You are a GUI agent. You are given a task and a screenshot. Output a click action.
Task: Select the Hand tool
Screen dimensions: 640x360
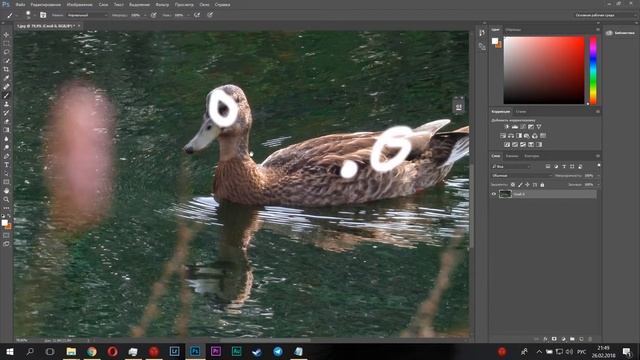(x=6, y=191)
